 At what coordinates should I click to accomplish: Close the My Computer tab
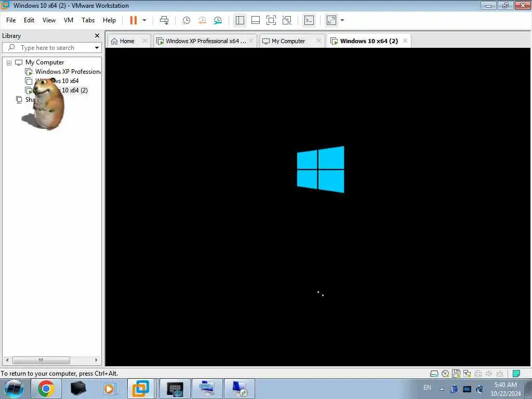tap(318, 41)
